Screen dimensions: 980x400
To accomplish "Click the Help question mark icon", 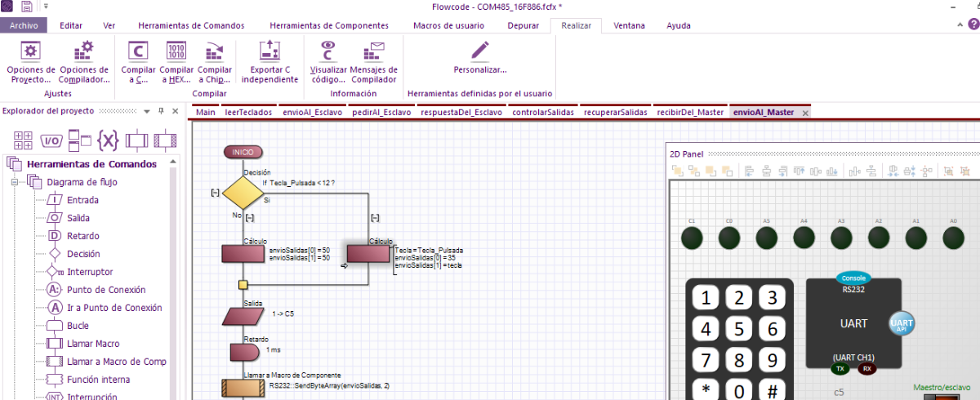I will 973,25.
